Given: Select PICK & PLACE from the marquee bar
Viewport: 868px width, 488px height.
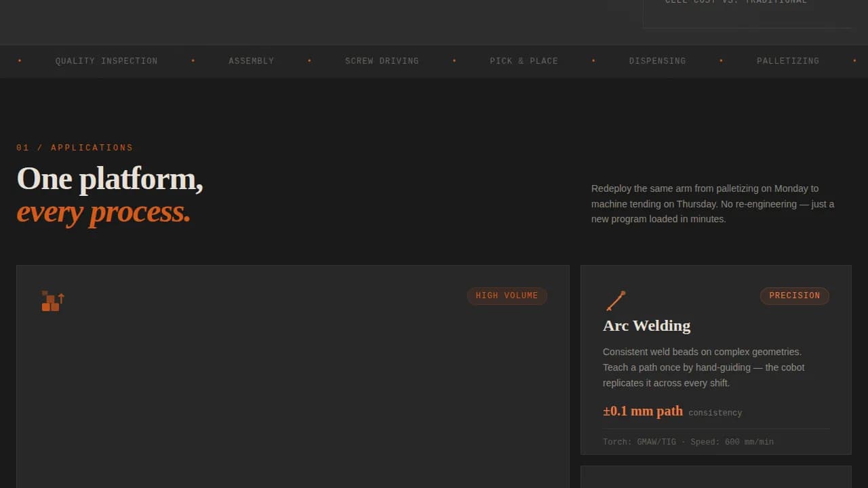Looking at the screenshot, I should [524, 61].
